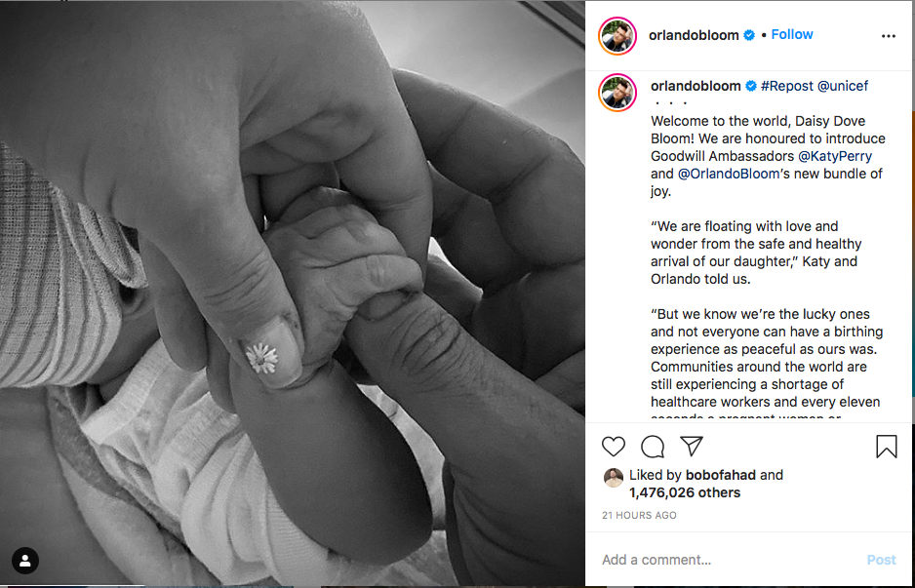Open the orlandobloom profile picture in the header
This screenshot has height=588, width=915.
(x=617, y=35)
